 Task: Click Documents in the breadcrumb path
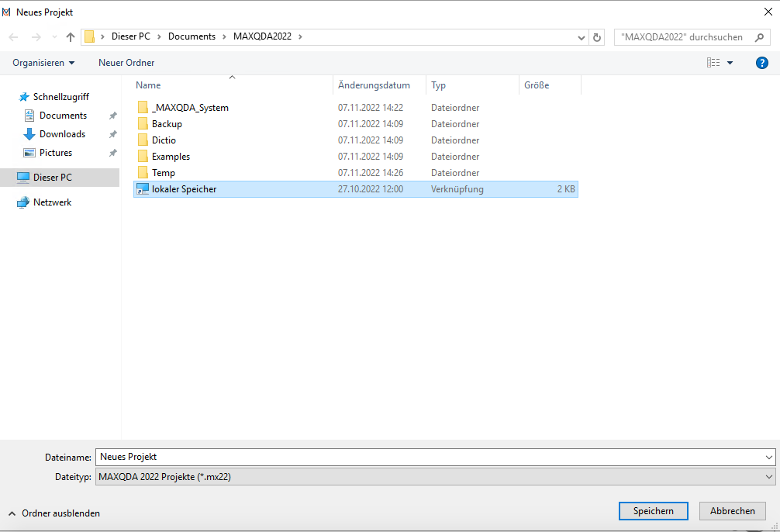click(192, 36)
